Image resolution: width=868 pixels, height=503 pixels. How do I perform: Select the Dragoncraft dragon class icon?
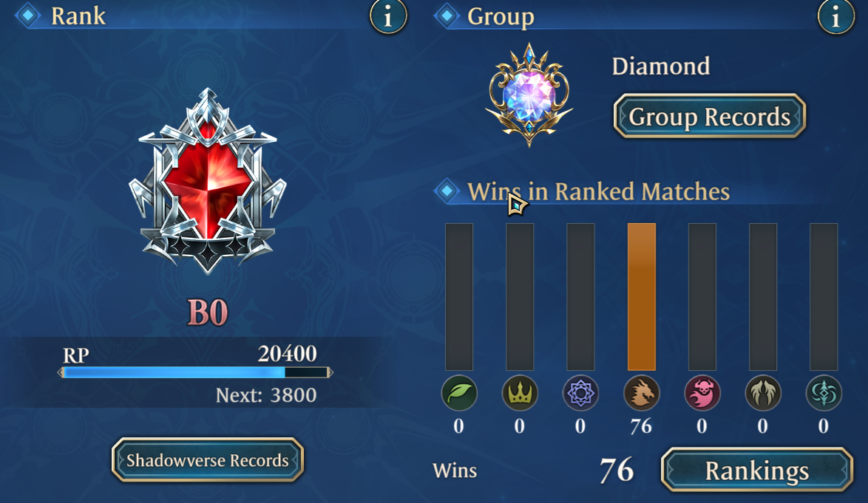pyautogui.click(x=641, y=393)
